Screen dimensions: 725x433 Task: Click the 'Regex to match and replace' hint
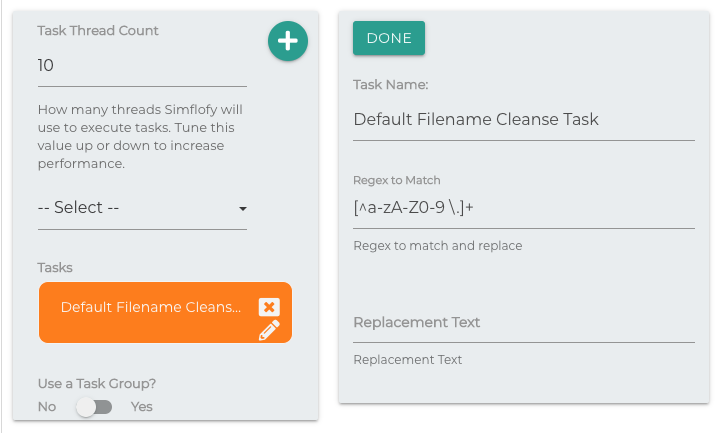coord(437,245)
